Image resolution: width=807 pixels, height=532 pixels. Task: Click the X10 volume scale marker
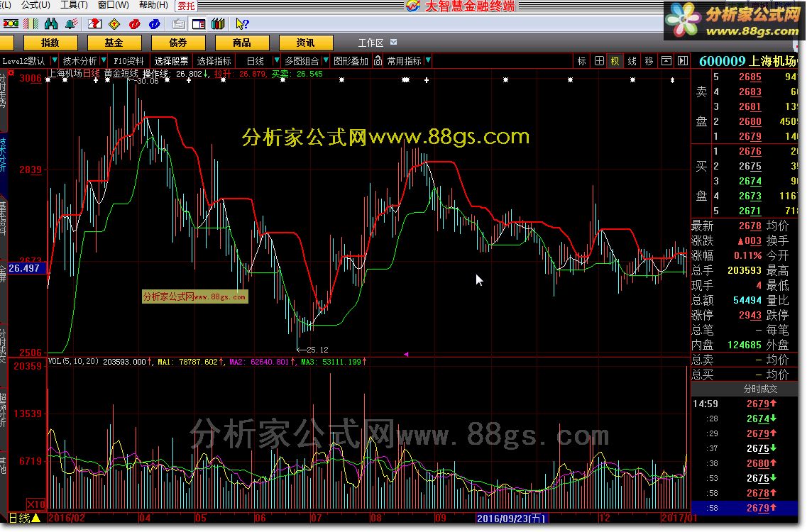(36, 504)
